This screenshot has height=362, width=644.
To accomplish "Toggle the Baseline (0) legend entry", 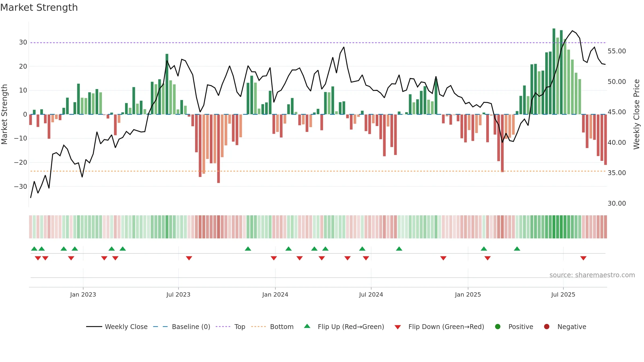I will [181, 327].
